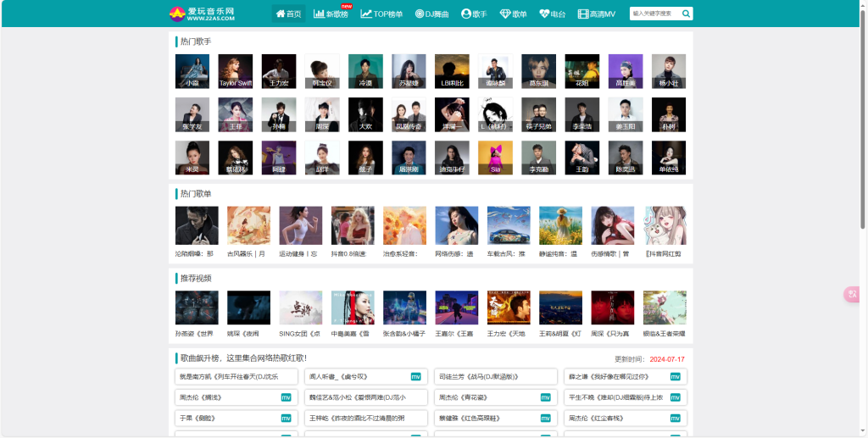Open the 新歌榜 new songs chart

pos(331,14)
